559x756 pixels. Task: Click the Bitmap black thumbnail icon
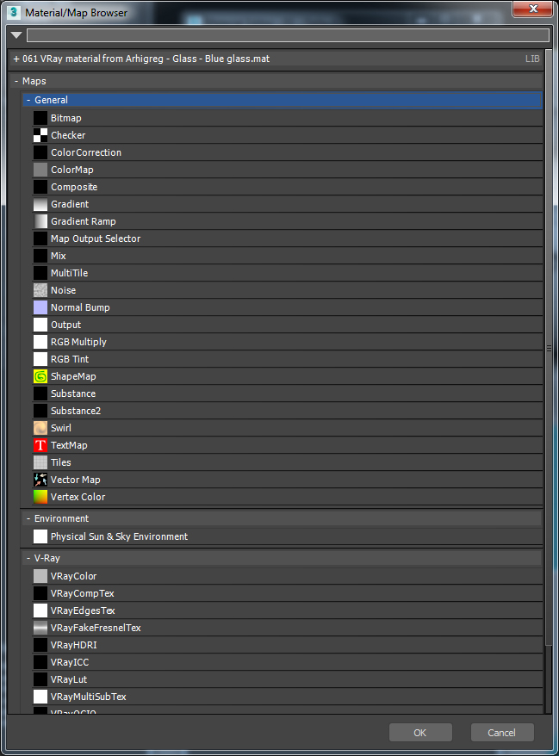point(40,118)
